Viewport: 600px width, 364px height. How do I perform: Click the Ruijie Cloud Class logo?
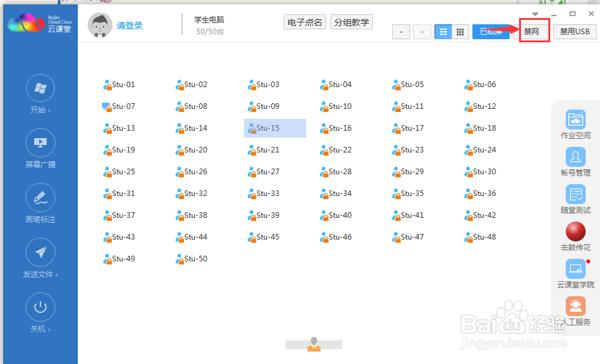(39, 23)
